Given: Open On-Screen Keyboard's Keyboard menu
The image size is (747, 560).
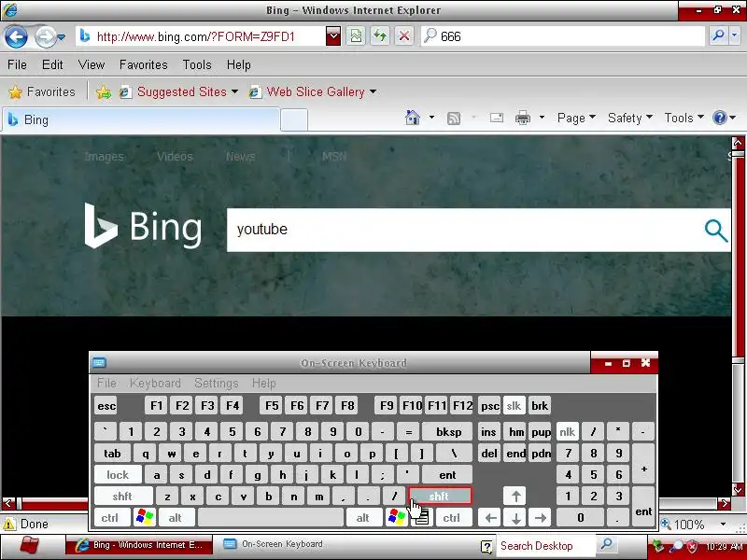Looking at the screenshot, I should point(155,384).
